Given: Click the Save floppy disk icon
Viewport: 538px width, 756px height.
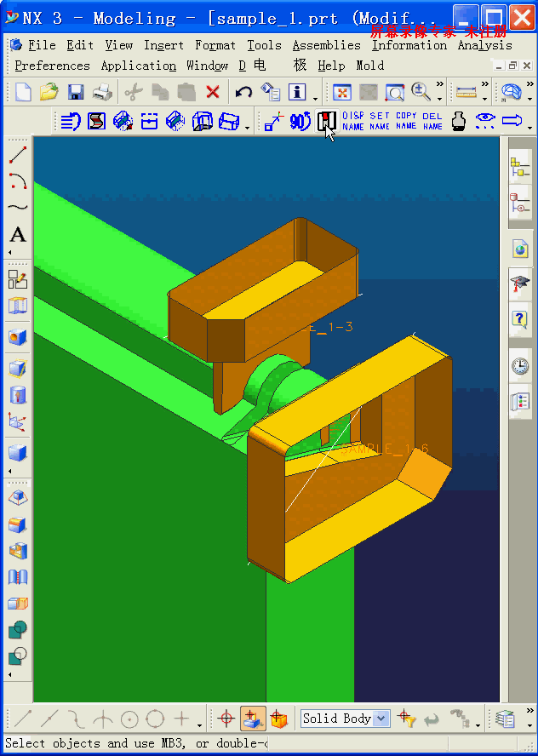Looking at the screenshot, I should pos(76,92).
